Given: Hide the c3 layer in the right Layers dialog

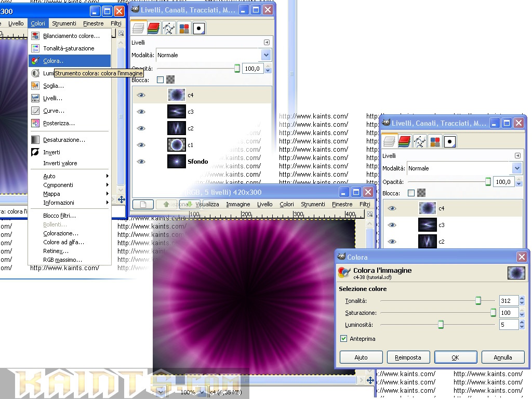Looking at the screenshot, I should tap(392, 225).
